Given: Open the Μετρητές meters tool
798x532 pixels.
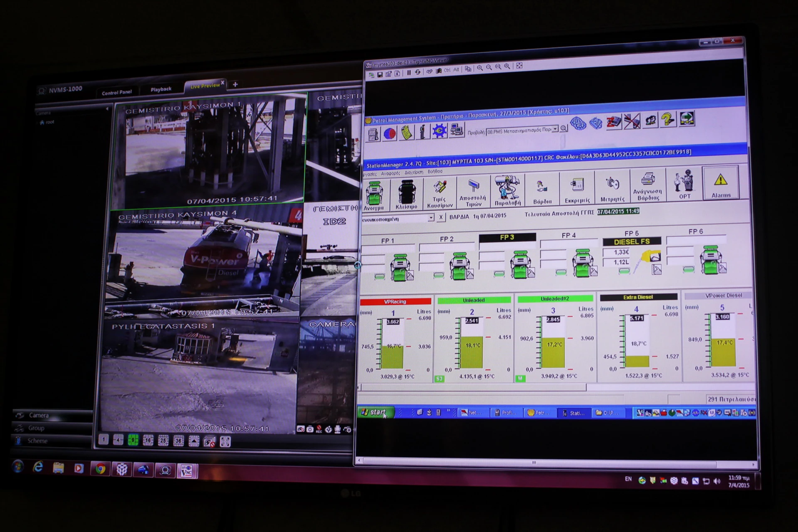Looking at the screenshot, I should click(x=612, y=188).
